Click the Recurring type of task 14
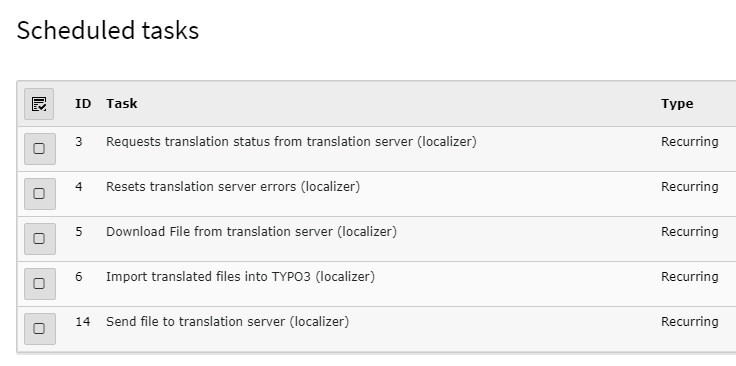The image size is (736, 366). point(690,322)
